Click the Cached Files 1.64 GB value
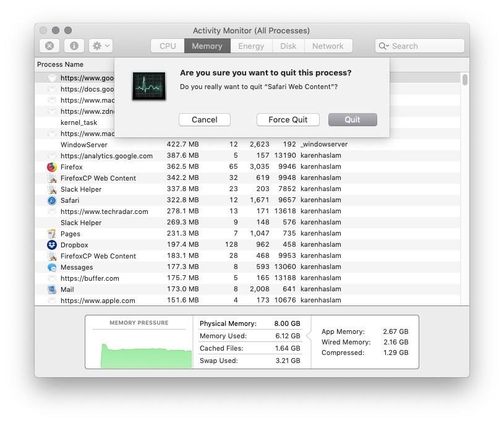The image size is (504, 423). 288,348
